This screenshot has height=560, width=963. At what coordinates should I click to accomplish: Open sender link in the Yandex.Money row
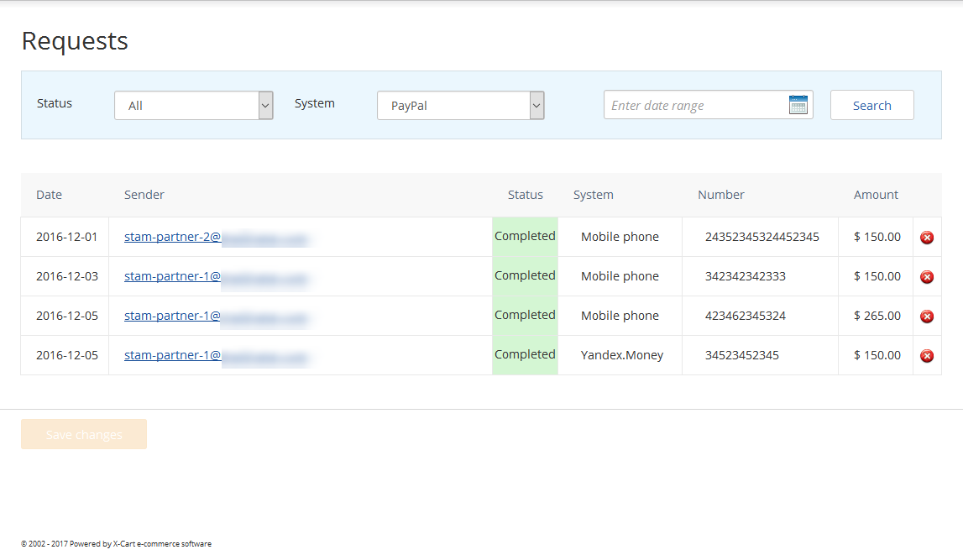(172, 355)
